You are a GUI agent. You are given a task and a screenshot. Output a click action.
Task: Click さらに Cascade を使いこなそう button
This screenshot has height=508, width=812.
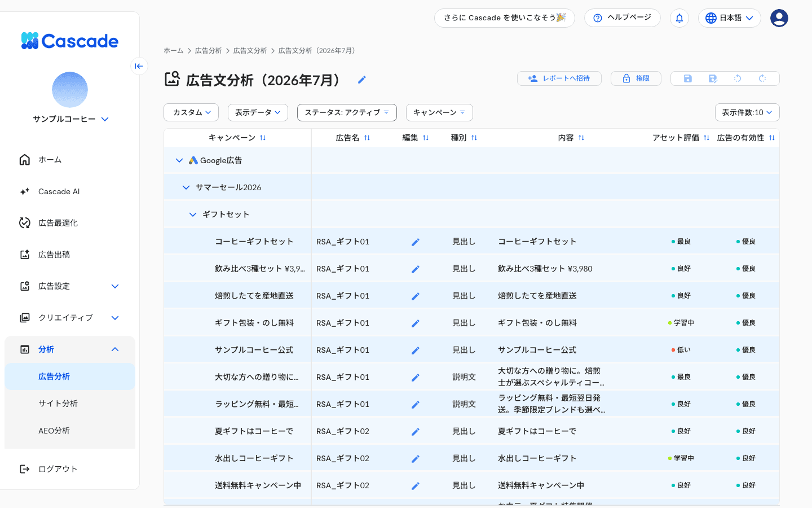[505, 18]
